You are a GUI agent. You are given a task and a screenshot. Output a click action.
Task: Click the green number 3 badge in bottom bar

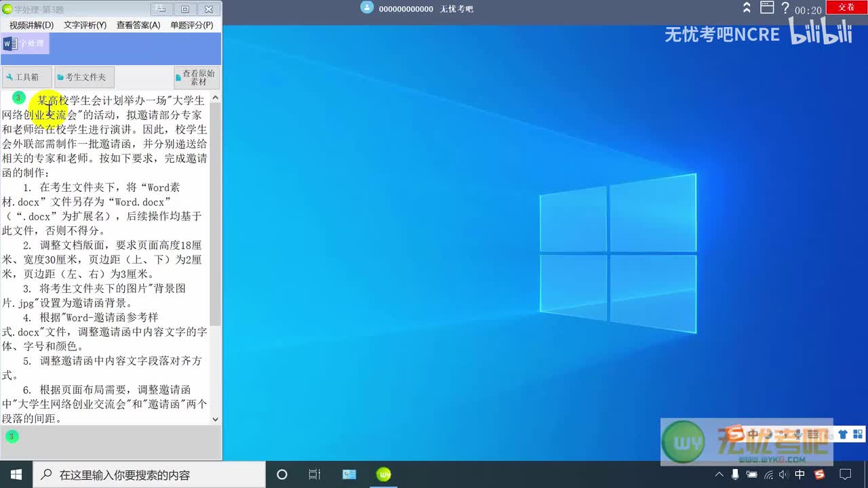click(x=11, y=436)
